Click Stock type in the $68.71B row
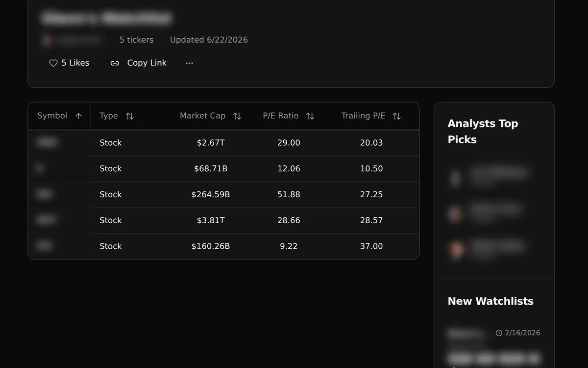Screen dimensions: 588x368 (111, 169)
